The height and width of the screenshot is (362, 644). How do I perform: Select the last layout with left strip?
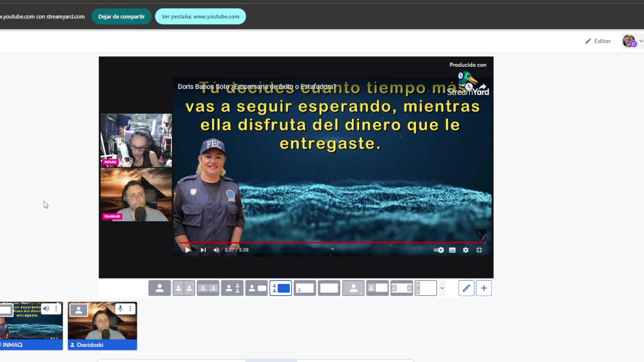tap(426, 288)
